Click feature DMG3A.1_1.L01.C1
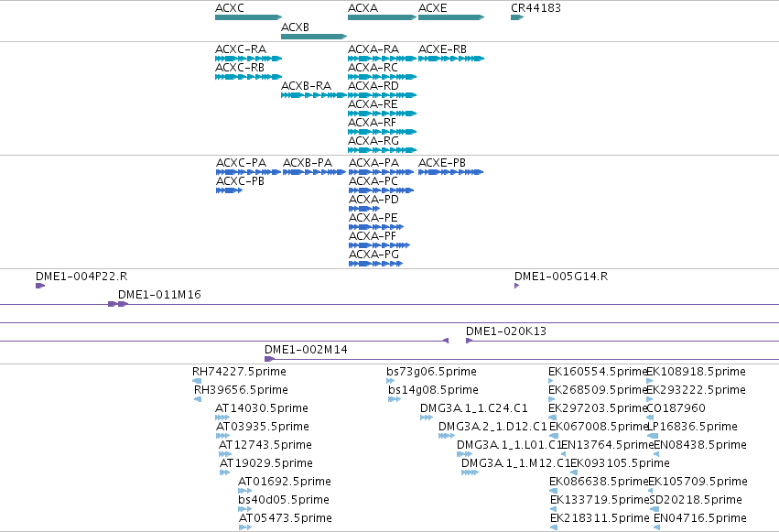This screenshot has height=532, width=779. pyautogui.click(x=464, y=454)
